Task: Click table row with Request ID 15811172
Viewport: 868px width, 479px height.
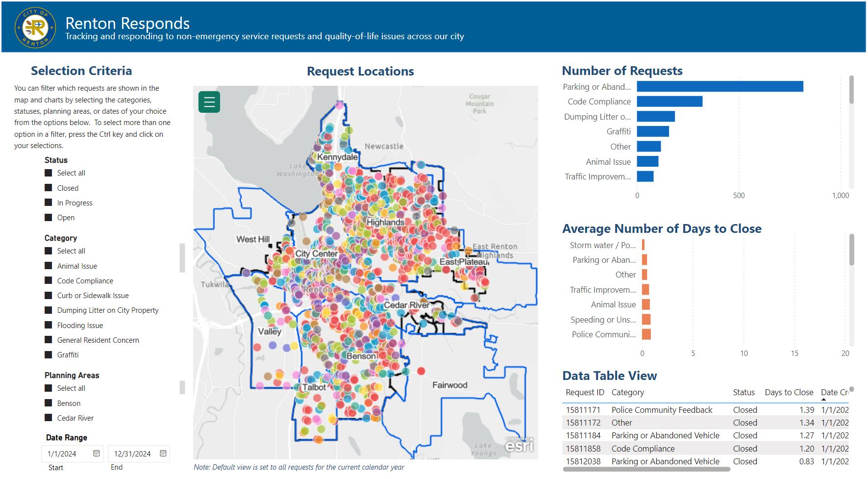Action: pyautogui.click(x=706, y=423)
